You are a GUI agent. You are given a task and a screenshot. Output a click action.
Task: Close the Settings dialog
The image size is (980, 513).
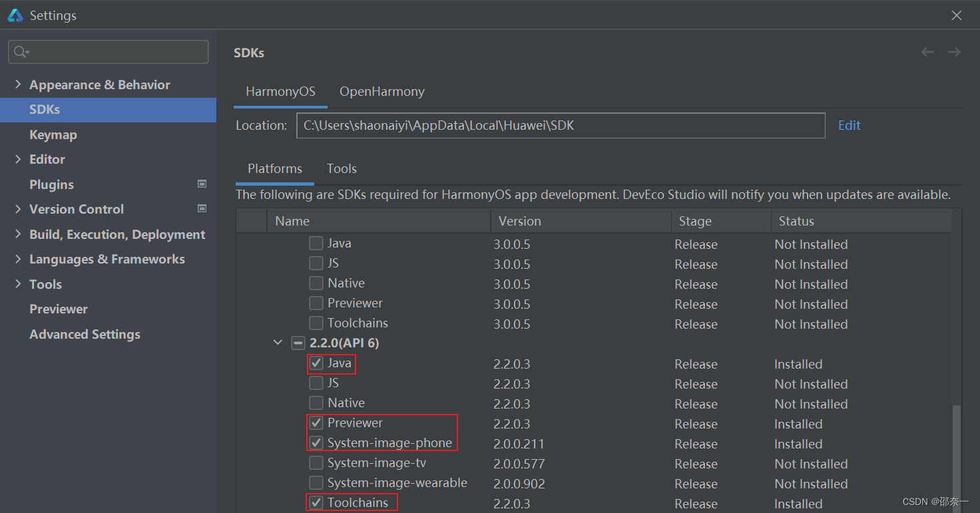pyautogui.click(x=957, y=15)
